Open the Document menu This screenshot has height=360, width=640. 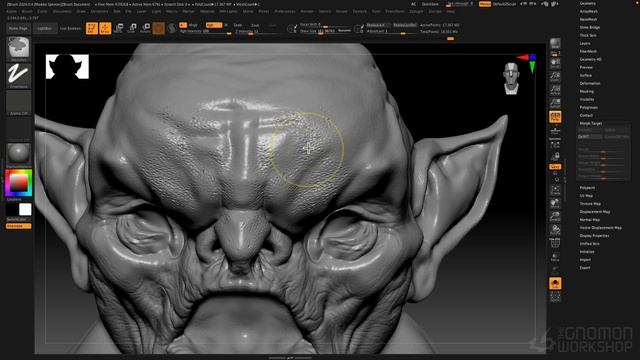[x=62, y=11]
